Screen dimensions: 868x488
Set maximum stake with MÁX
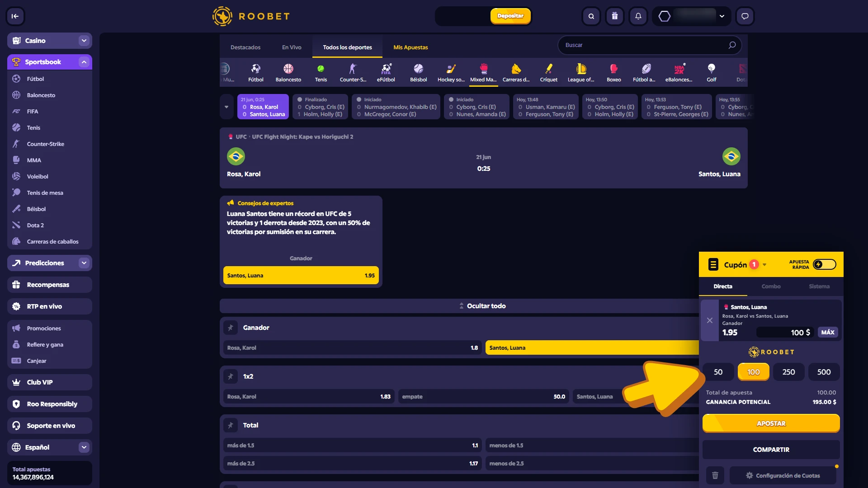828,332
